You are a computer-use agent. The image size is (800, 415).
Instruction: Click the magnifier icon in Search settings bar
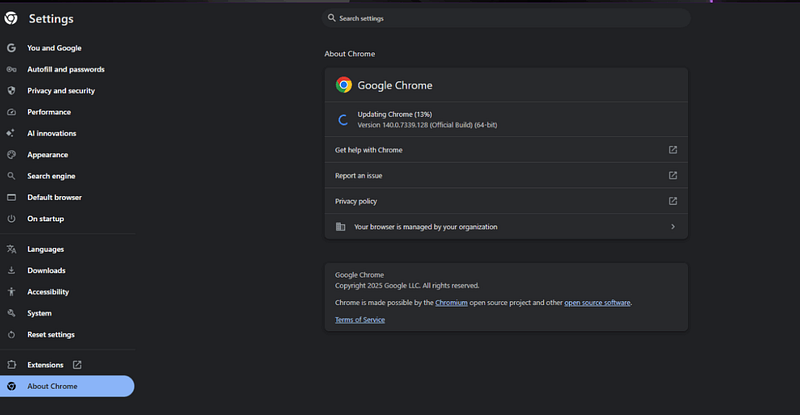332,18
